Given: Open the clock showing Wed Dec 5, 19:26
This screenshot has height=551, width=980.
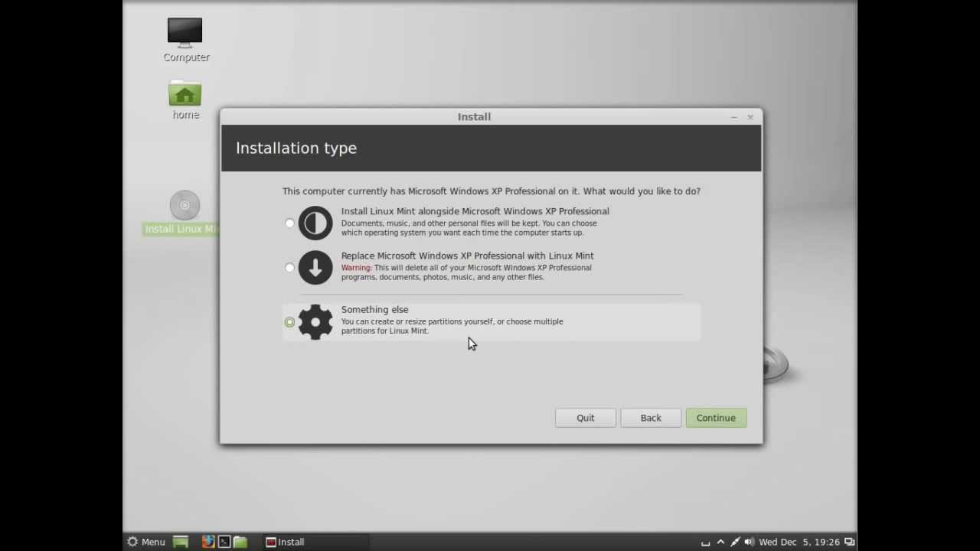Looking at the screenshot, I should click(x=799, y=542).
